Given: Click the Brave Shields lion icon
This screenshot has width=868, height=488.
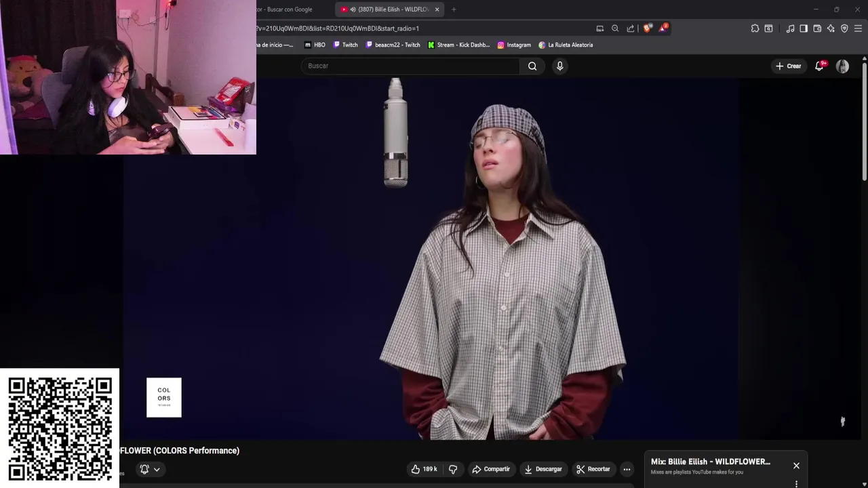Looking at the screenshot, I should click(647, 28).
